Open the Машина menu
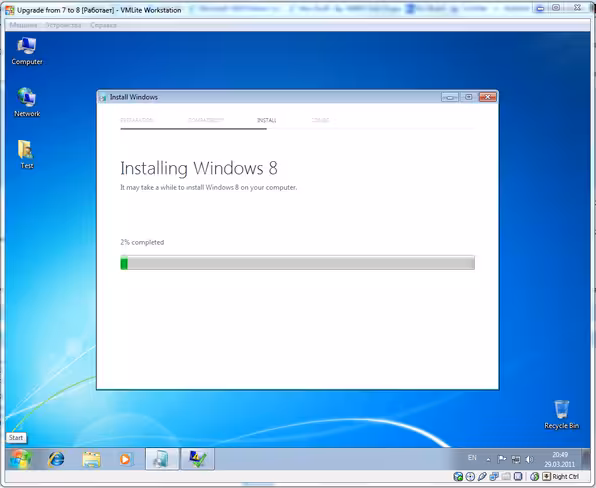This screenshot has height=488, width=596. coord(24,25)
